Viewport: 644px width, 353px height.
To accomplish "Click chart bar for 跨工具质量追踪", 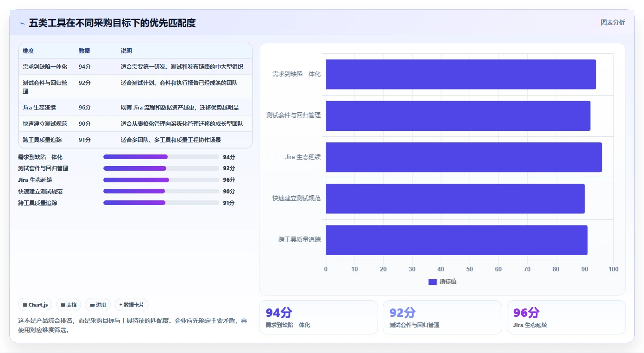I will point(457,240).
